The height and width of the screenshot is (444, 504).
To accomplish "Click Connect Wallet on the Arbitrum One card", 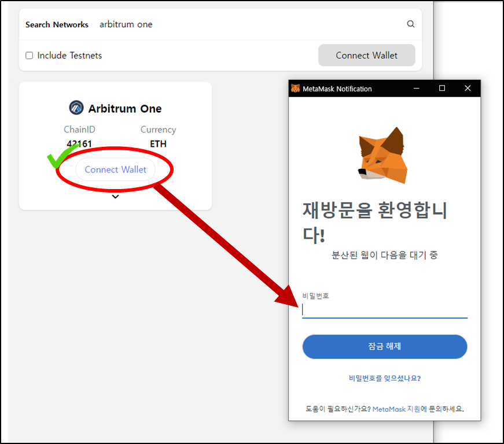I will pos(115,169).
